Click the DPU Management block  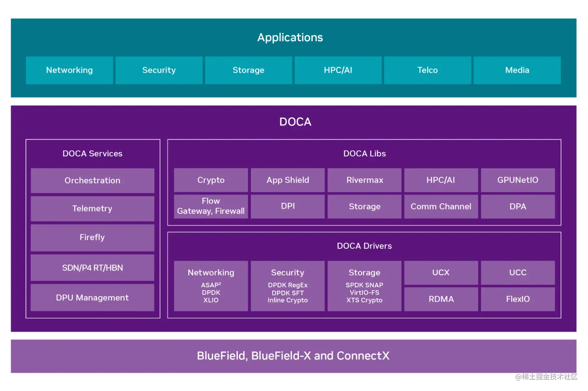point(92,298)
